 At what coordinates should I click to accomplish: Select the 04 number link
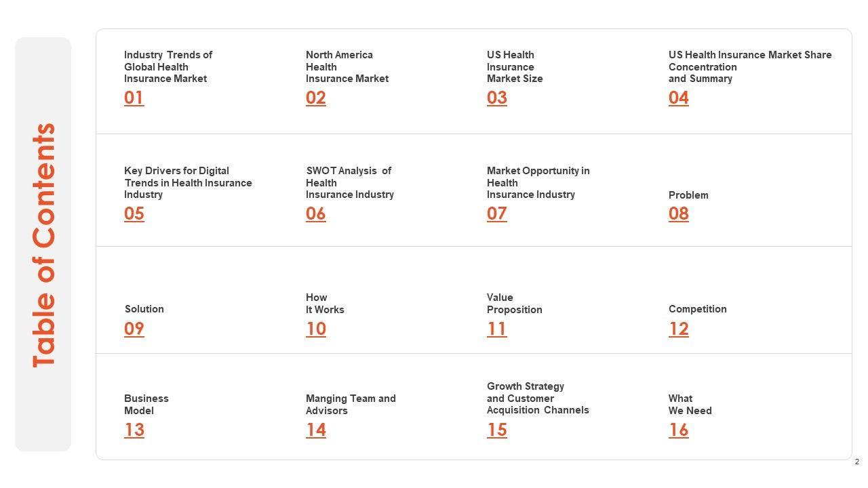pos(678,98)
